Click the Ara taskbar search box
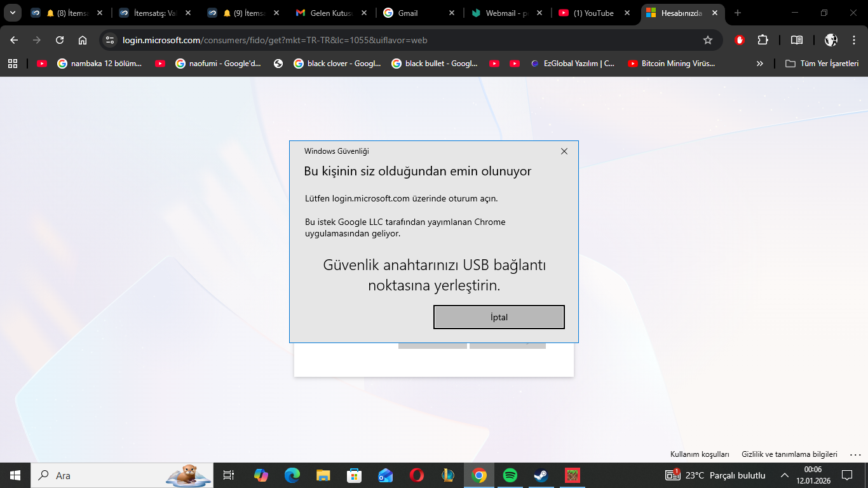The width and height of the screenshot is (868, 488). pos(122,475)
